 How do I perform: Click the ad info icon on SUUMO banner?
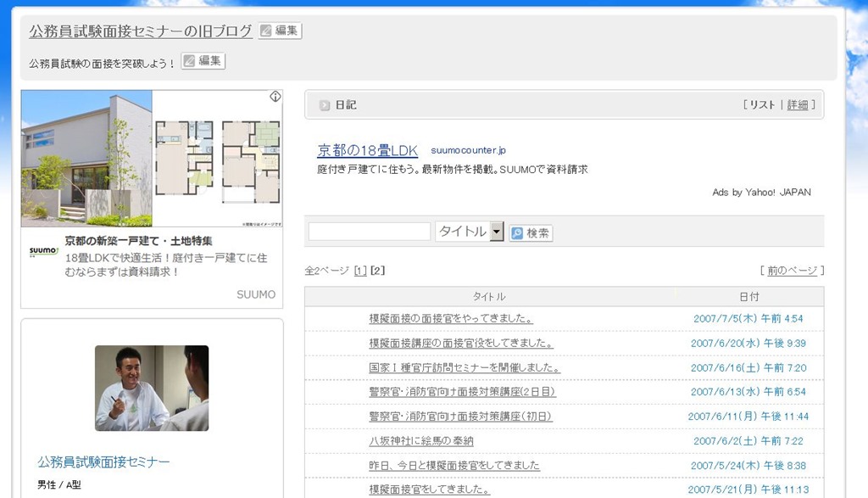pos(275,97)
